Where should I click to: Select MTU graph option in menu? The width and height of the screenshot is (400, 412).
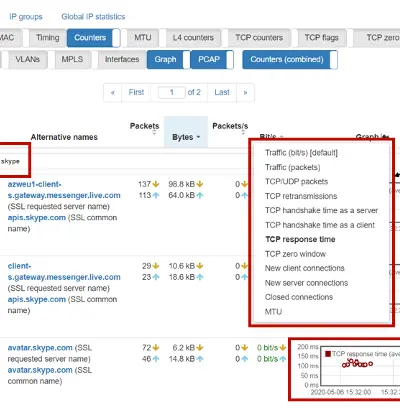click(x=273, y=312)
